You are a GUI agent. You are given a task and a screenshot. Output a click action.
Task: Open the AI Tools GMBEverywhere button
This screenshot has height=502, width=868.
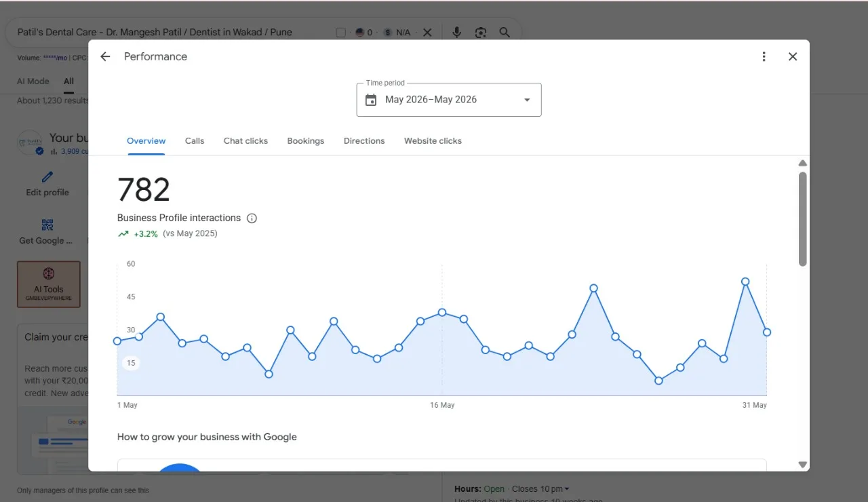point(49,284)
